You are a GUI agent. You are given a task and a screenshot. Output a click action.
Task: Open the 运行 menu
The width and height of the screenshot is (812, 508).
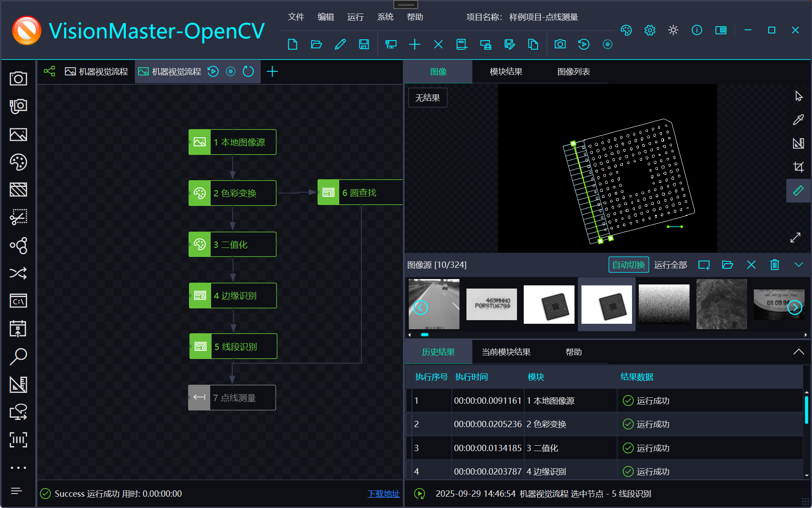point(355,17)
